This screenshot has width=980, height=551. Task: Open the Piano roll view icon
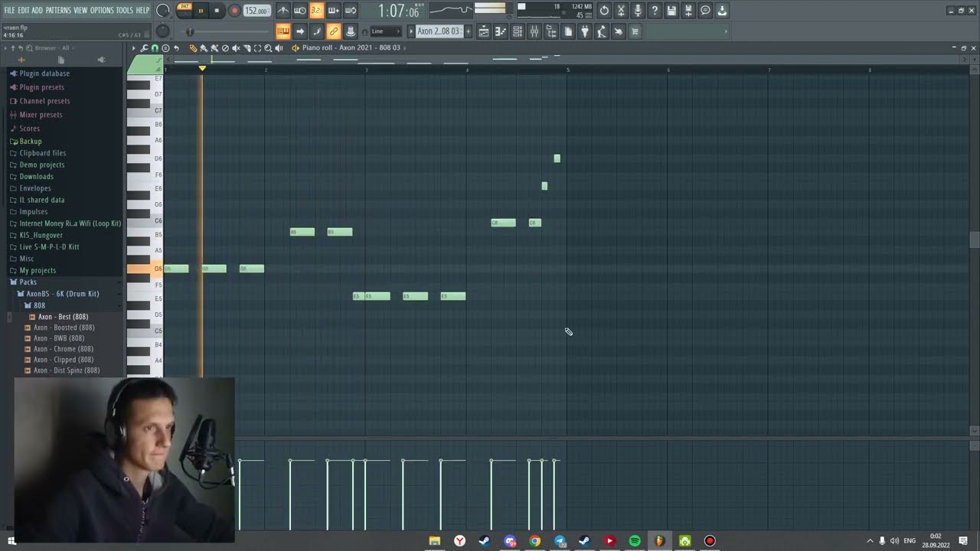coord(501,31)
